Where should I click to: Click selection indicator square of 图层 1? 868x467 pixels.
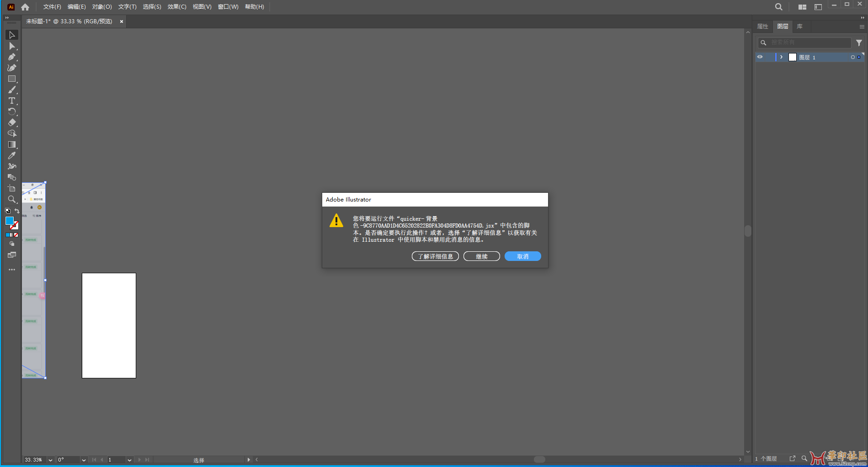tap(859, 57)
